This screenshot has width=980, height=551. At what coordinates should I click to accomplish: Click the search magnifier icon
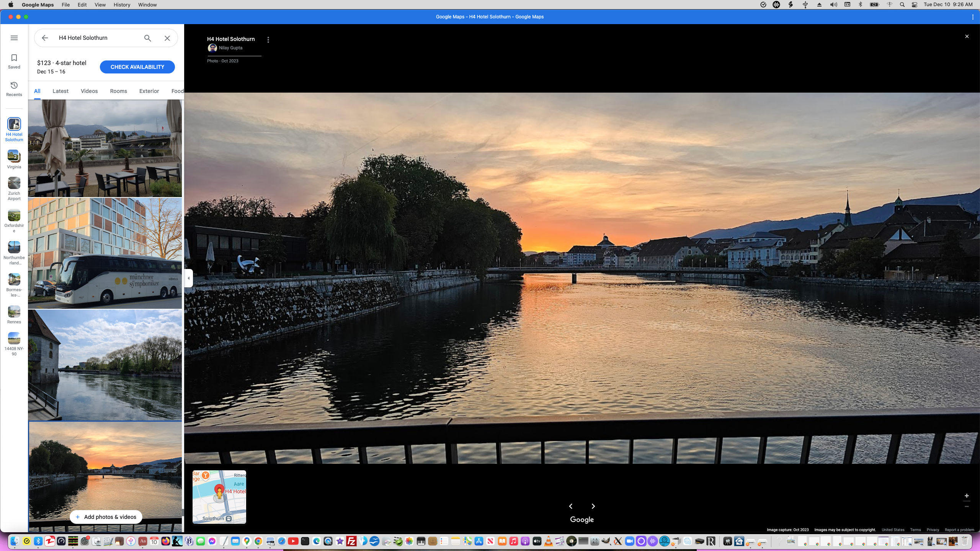[147, 38]
